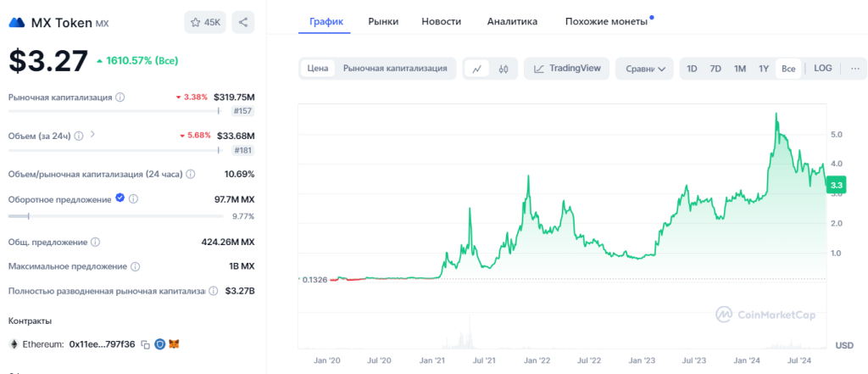The width and height of the screenshot is (868, 374).
Task: Copy the Ethereum contract address
Action: (x=145, y=344)
